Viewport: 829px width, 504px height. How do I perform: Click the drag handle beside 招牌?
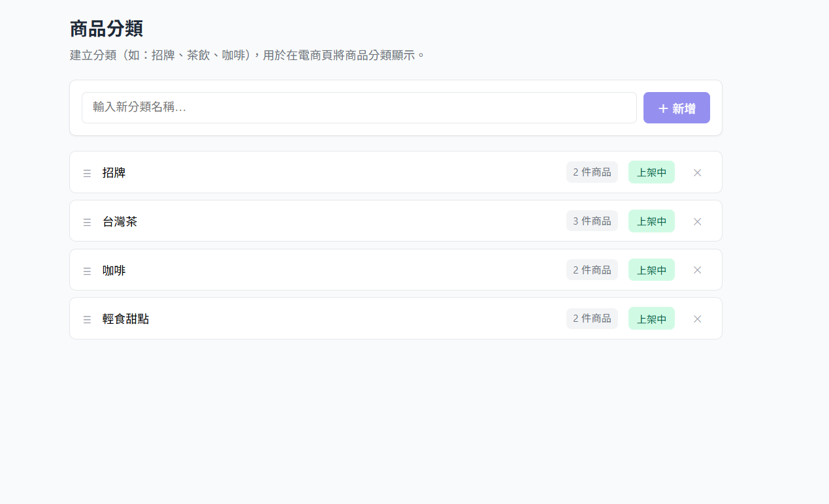click(x=87, y=173)
